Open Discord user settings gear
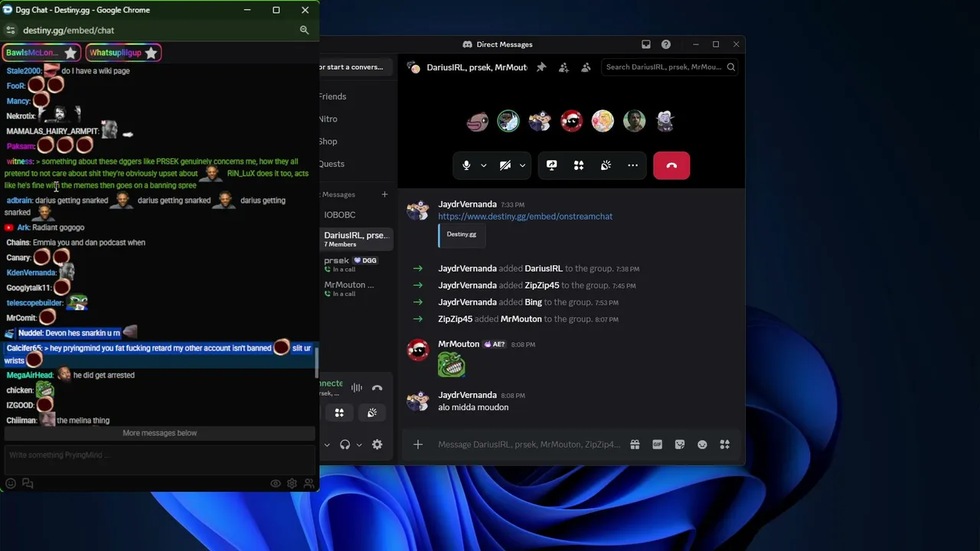This screenshot has width=980, height=551. coord(377,445)
